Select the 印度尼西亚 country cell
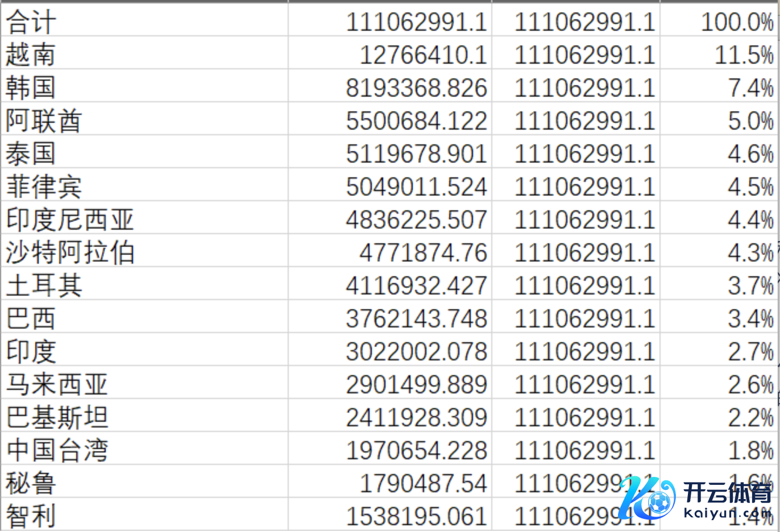The image size is (780, 532). point(69,220)
